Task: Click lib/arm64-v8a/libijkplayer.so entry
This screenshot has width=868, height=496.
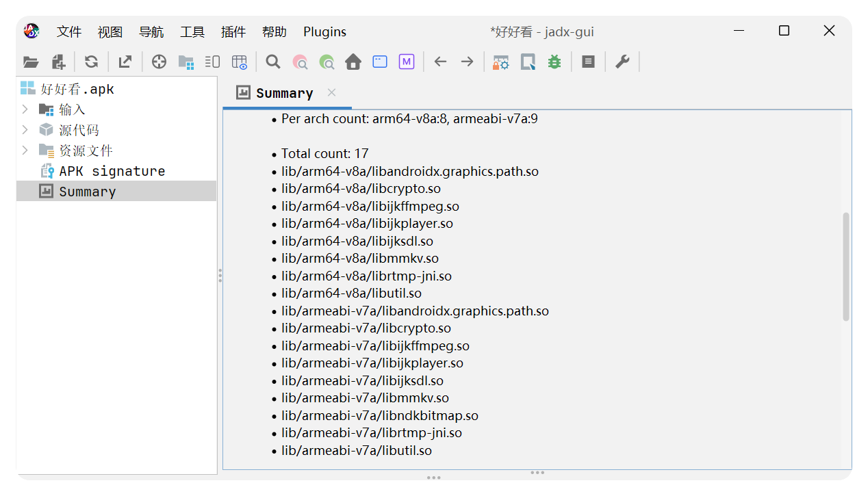Action: point(367,224)
